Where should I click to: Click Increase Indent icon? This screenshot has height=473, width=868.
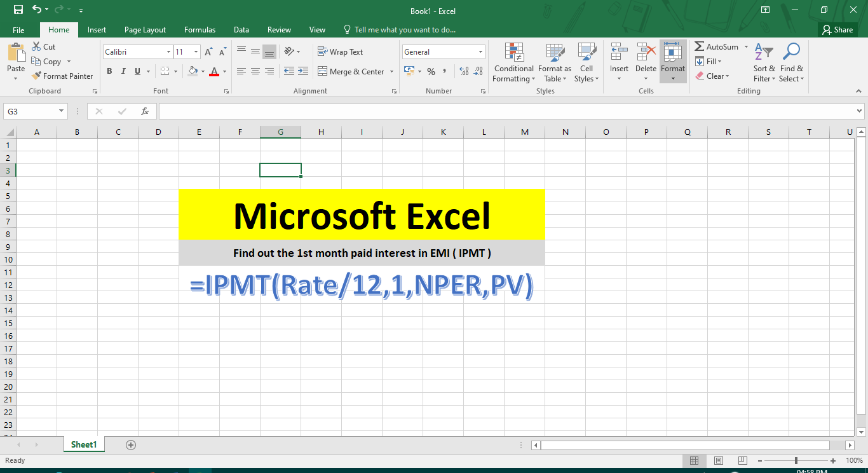(303, 71)
